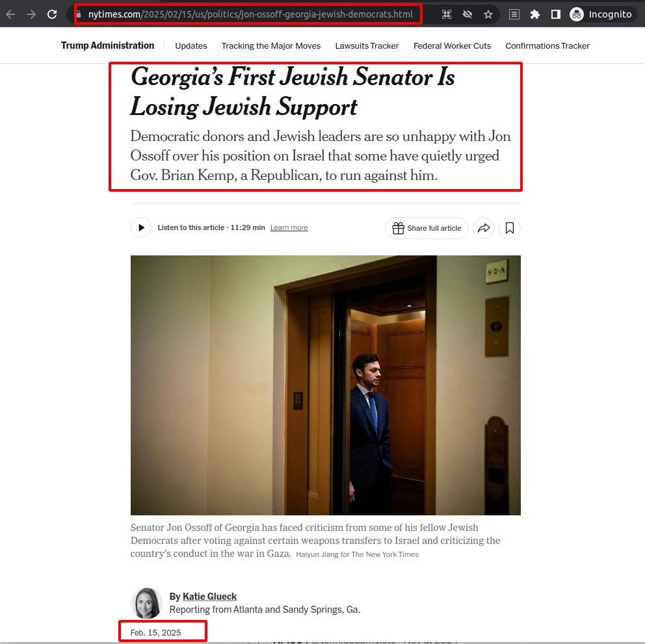Click the crossed-out eye icon in address bar
The image size is (645, 644).
467,14
